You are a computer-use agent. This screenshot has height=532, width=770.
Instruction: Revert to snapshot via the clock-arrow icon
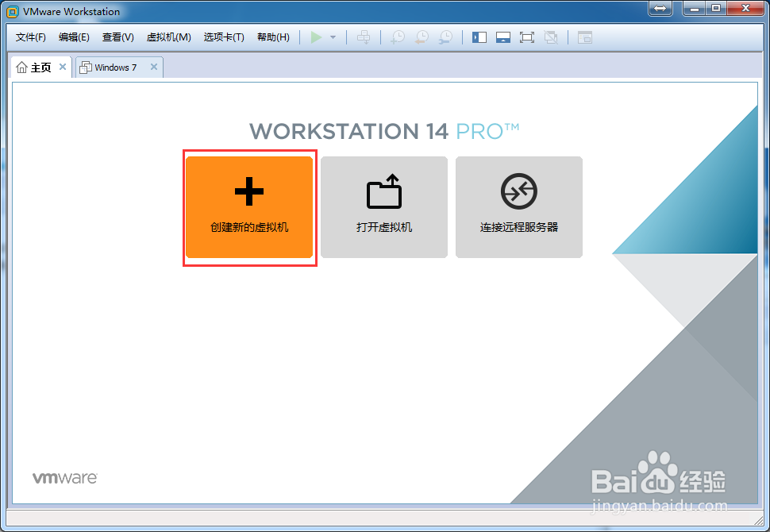point(422,37)
